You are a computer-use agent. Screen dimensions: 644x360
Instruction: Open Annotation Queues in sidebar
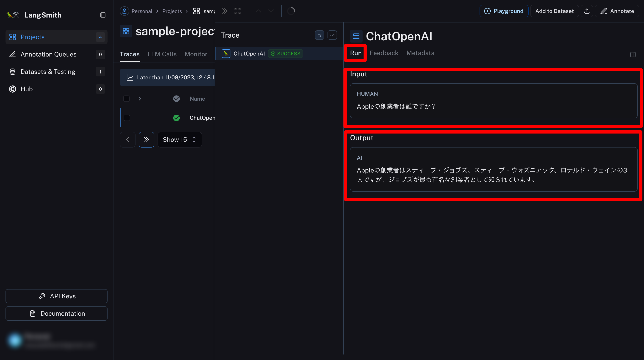pyautogui.click(x=57, y=54)
